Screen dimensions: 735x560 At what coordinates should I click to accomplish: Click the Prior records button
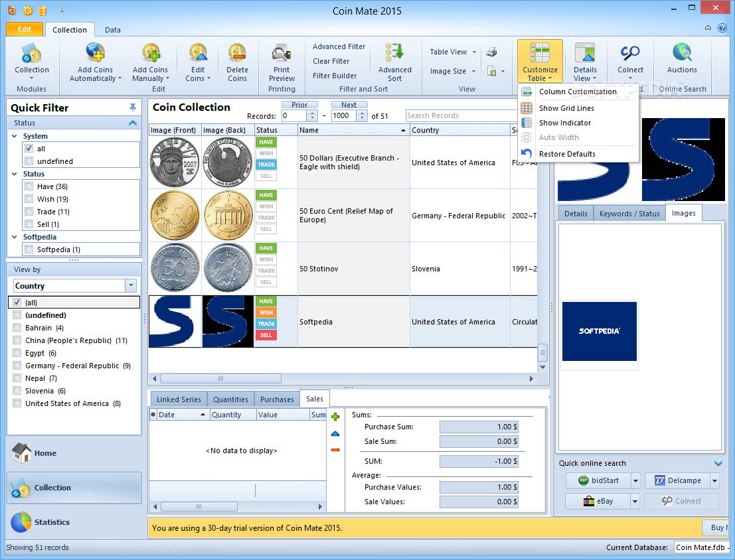[x=299, y=105]
